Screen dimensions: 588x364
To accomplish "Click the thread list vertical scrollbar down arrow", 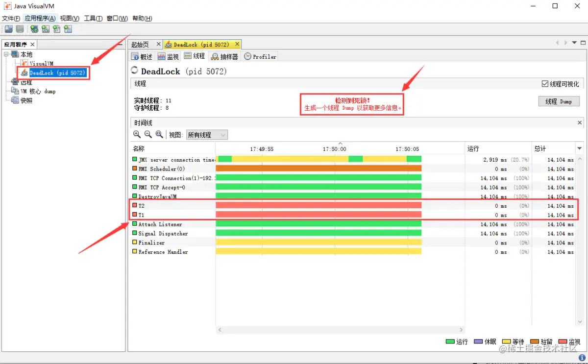I will pos(580,322).
